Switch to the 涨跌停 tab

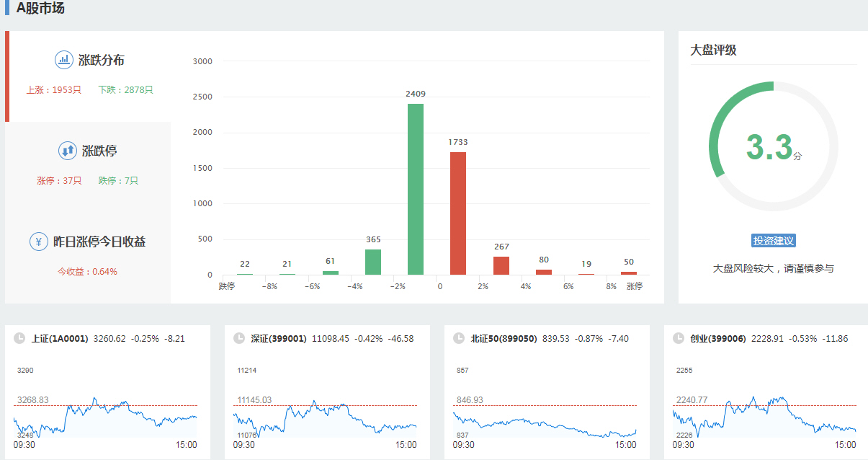point(99,151)
